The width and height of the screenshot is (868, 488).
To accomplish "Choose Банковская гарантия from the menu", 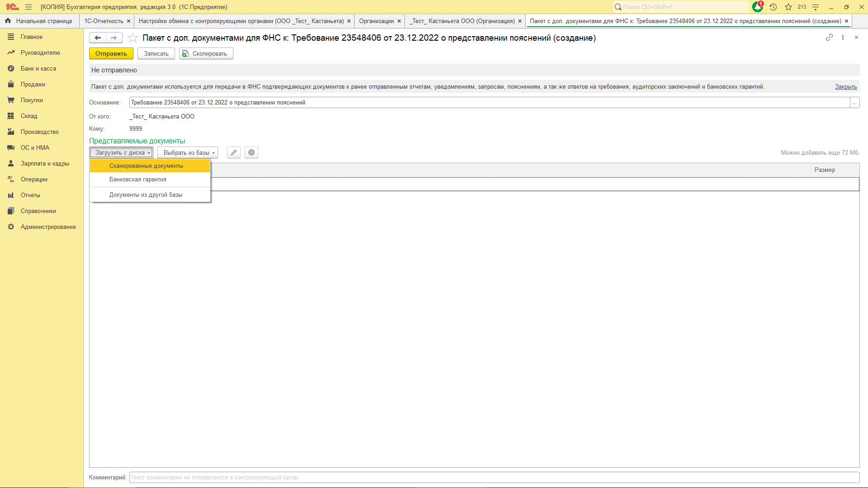I will [x=138, y=180].
